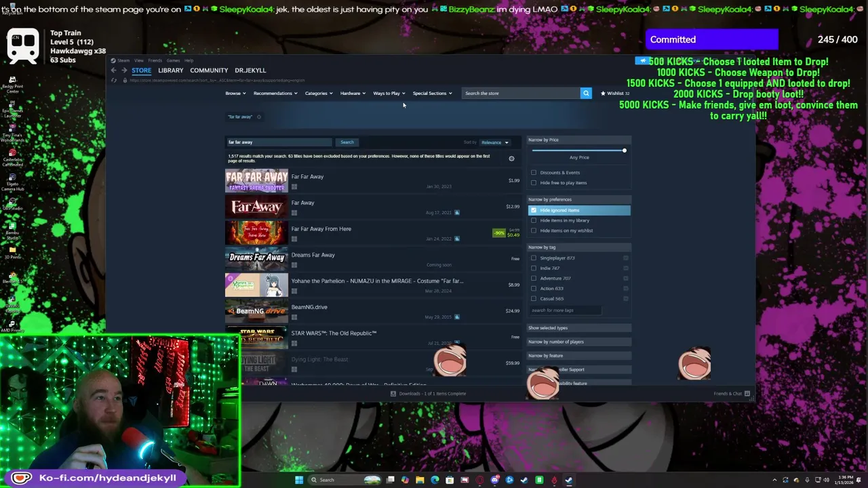Open the LIBRARY tab

[171, 70]
